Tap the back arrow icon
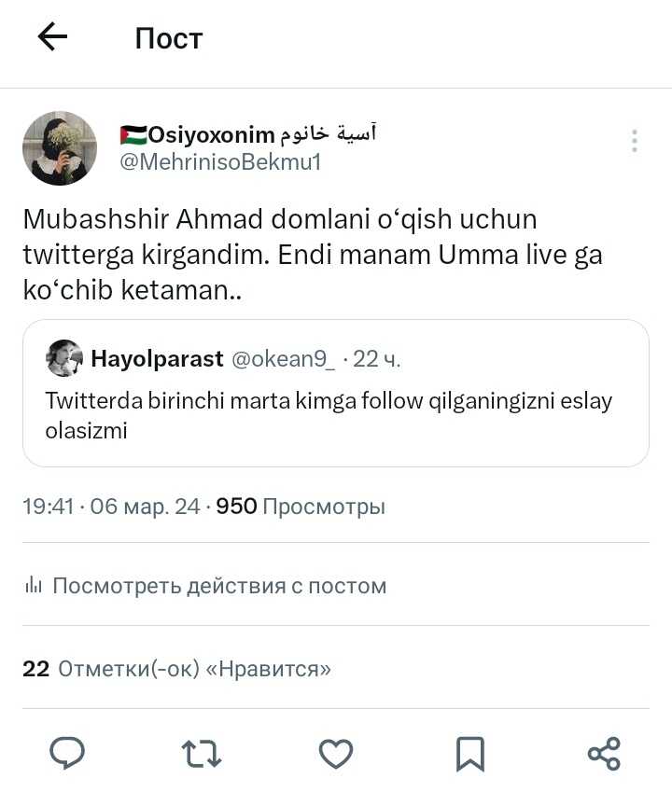 pyautogui.click(x=52, y=37)
